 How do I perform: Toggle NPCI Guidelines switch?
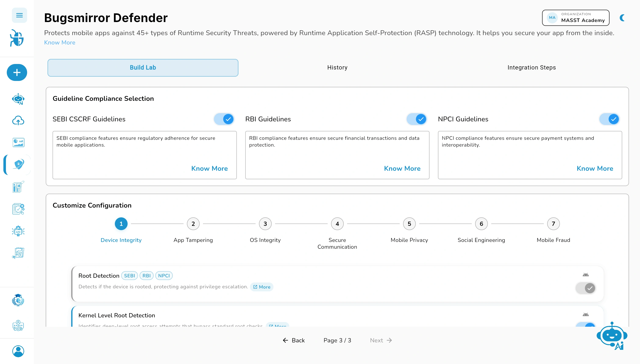(x=609, y=119)
